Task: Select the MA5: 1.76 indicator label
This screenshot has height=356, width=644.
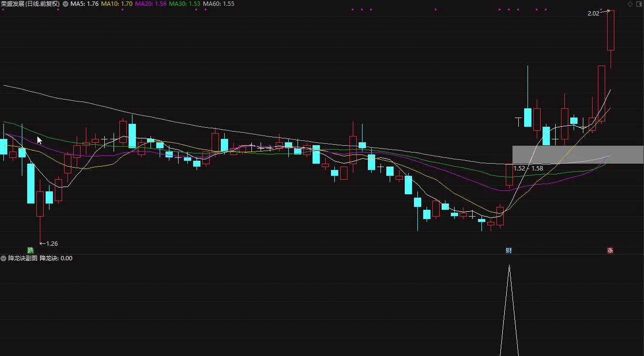Action: pyautogui.click(x=84, y=4)
